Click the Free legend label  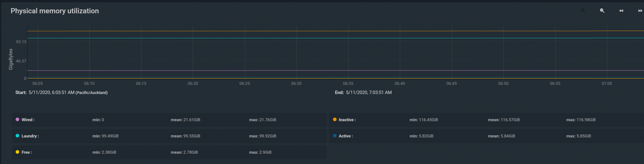(27, 152)
